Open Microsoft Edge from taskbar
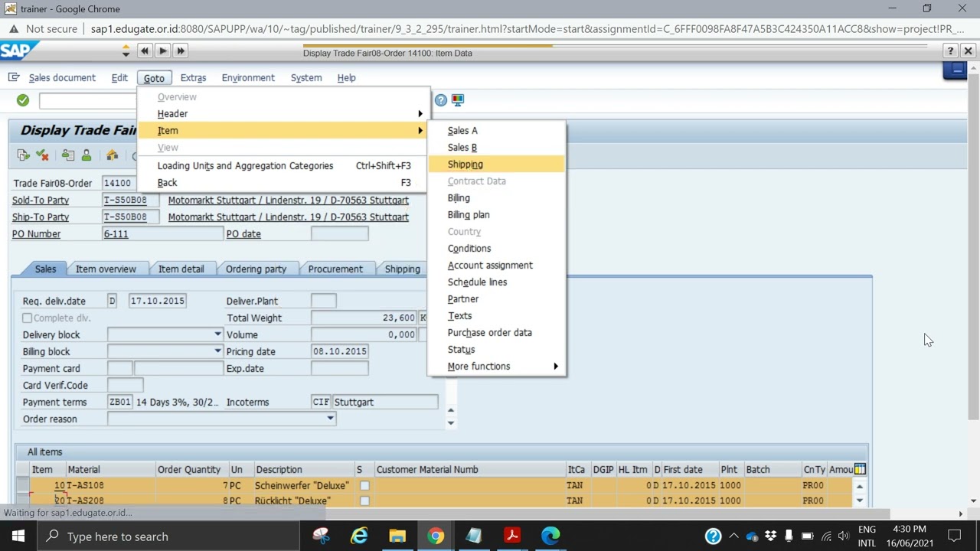Image resolution: width=980 pixels, height=551 pixels. pos(550,536)
